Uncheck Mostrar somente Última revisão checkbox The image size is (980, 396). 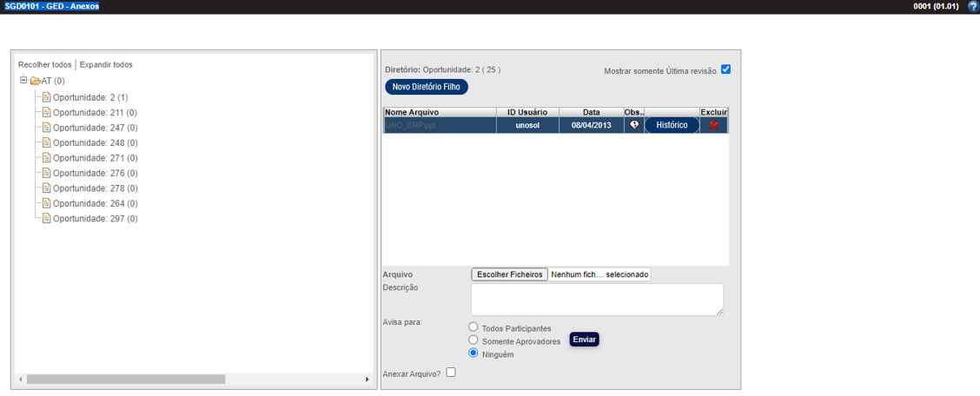click(x=725, y=69)
